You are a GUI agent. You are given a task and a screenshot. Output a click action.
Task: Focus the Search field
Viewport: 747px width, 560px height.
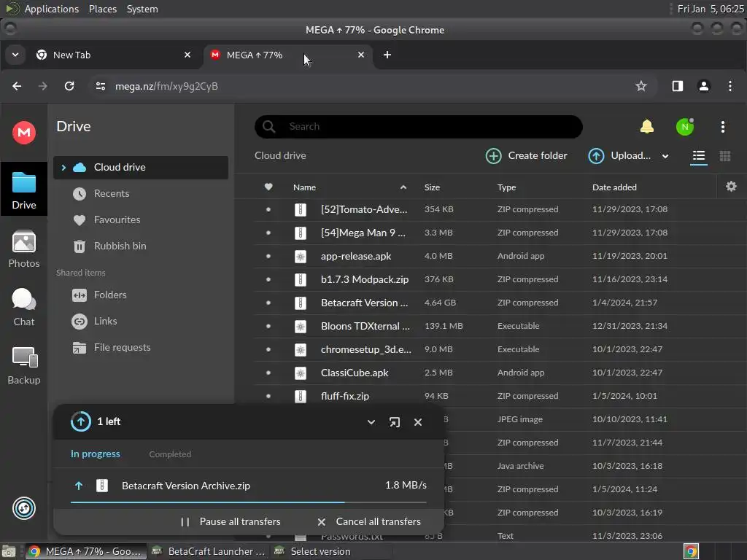click(x=418, y=127)
